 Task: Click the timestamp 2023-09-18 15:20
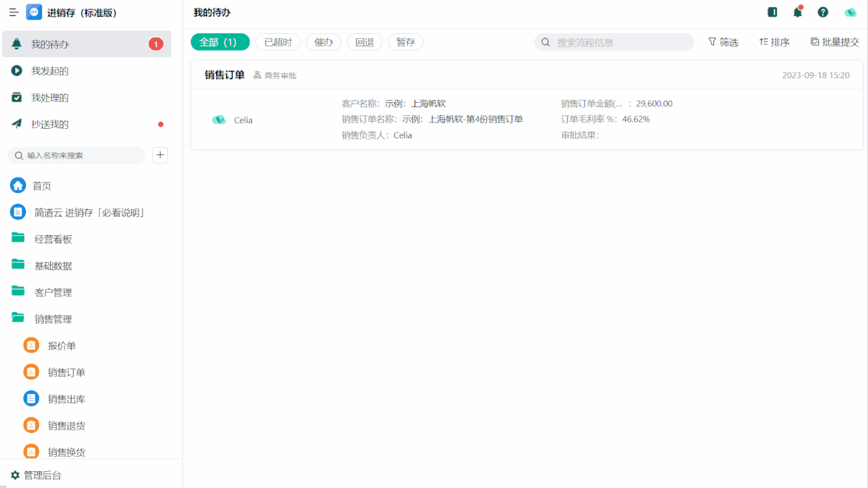[x=816, y=75]
